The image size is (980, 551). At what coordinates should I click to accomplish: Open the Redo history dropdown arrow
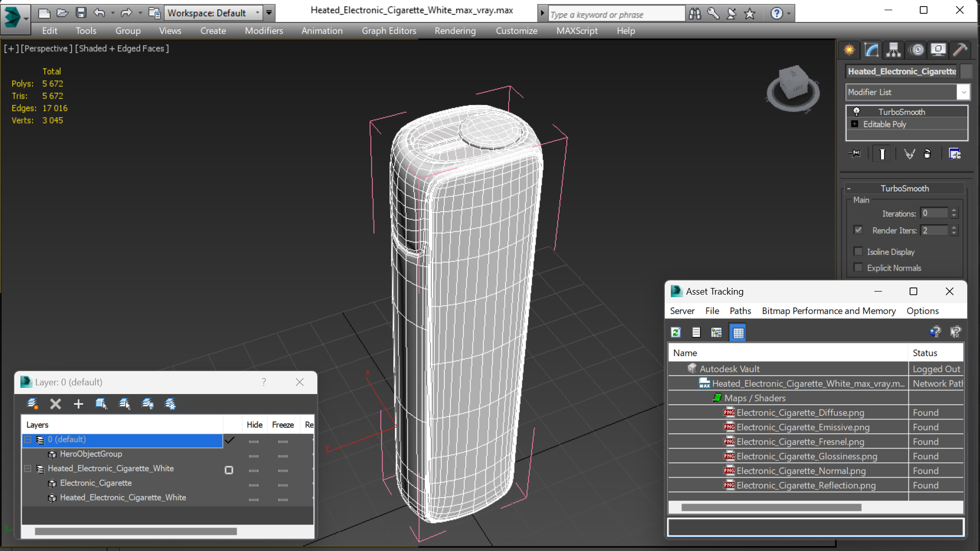(140, 13)
